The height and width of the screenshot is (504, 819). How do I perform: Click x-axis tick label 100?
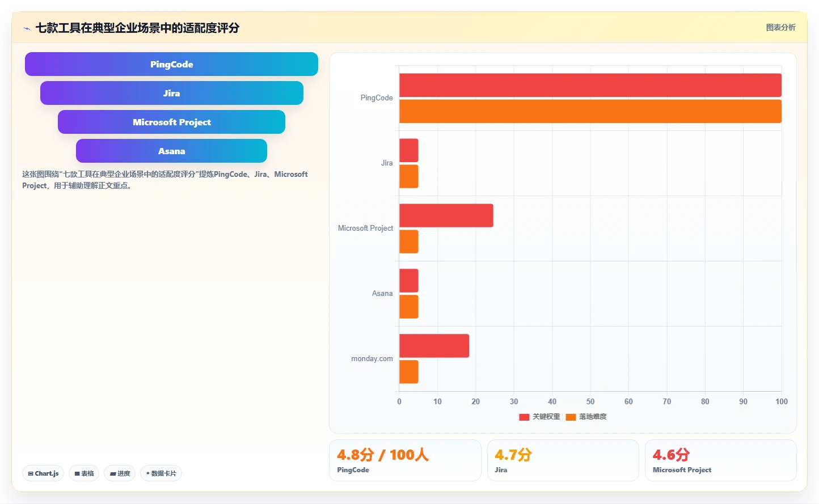(x=782, y=401)
